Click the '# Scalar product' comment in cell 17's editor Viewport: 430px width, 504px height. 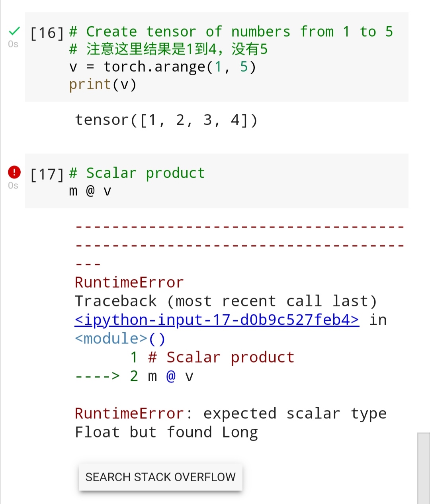click(x=137, y=173)
